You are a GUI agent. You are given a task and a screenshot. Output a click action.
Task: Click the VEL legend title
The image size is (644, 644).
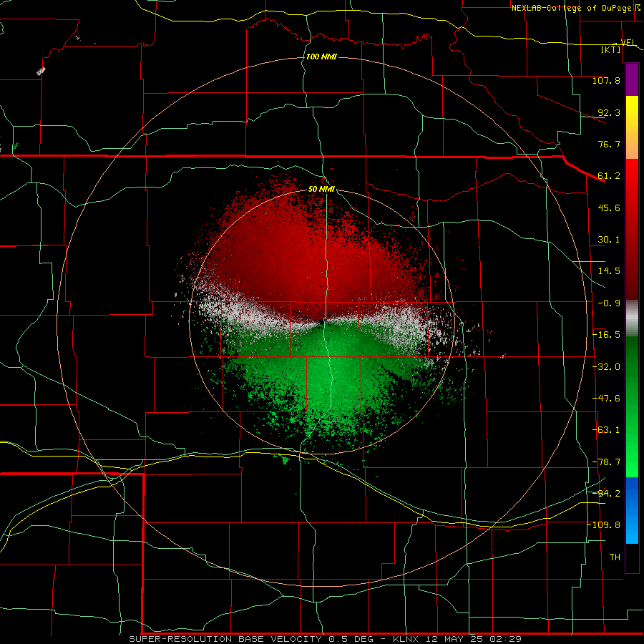pyautogui.click(x=628, y=43)
